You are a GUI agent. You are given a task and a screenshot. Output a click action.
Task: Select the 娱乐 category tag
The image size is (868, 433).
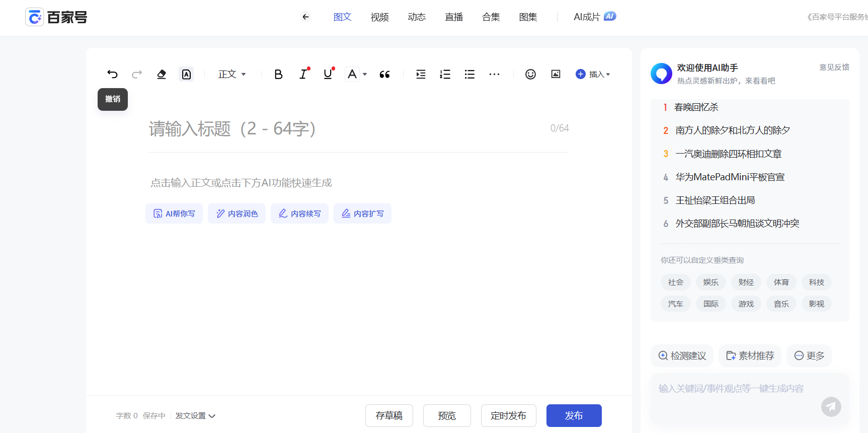711,282
